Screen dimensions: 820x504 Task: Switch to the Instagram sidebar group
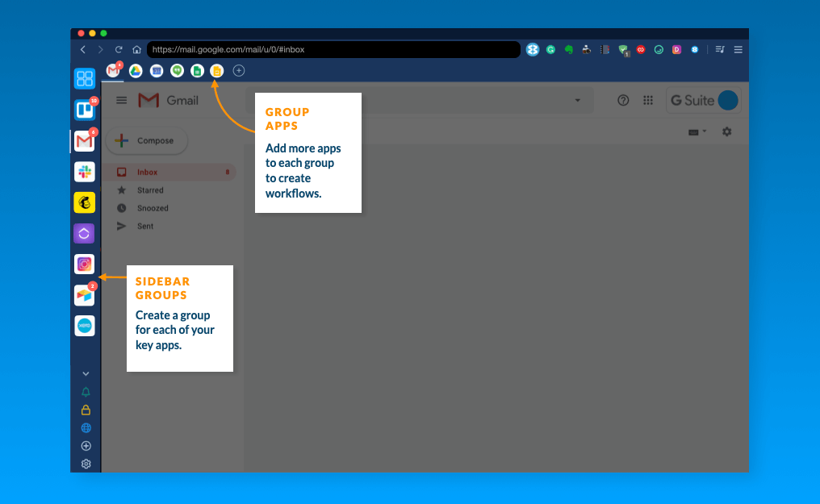point(85,264)
